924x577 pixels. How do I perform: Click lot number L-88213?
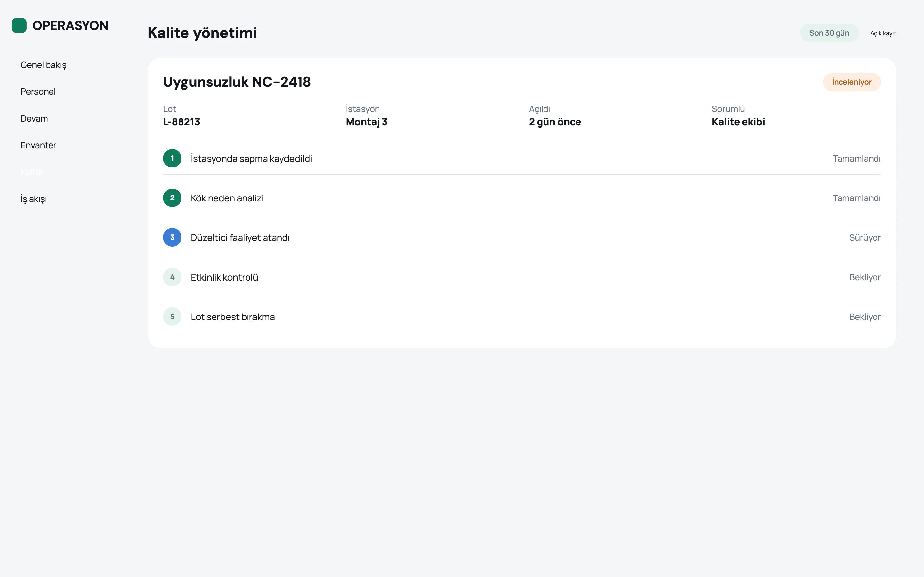(181, 122)
